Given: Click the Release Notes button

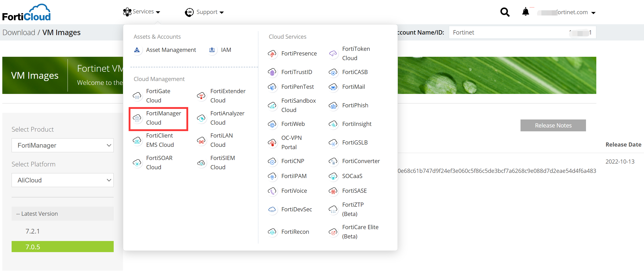Looking at the screenshot, I should point(553,125).
